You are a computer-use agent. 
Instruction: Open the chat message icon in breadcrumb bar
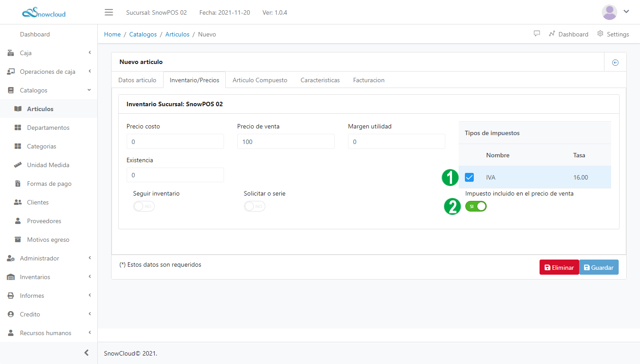tap(537, 34)
